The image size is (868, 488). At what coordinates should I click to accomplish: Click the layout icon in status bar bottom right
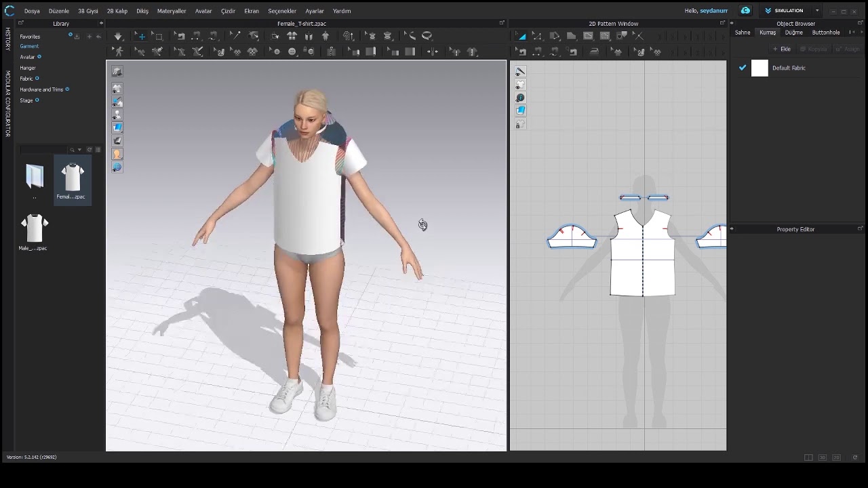tap(808, 457)
